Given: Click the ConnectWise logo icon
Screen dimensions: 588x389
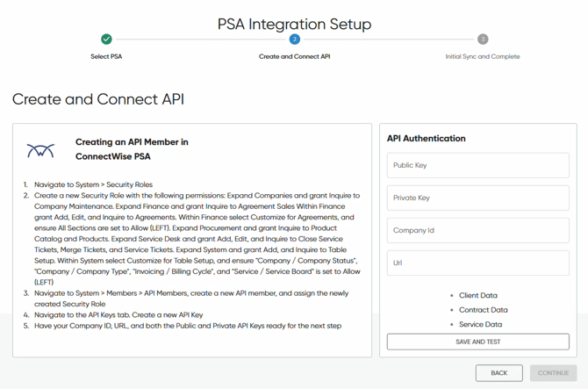Looking at the screenshot, I should (40, 151).
